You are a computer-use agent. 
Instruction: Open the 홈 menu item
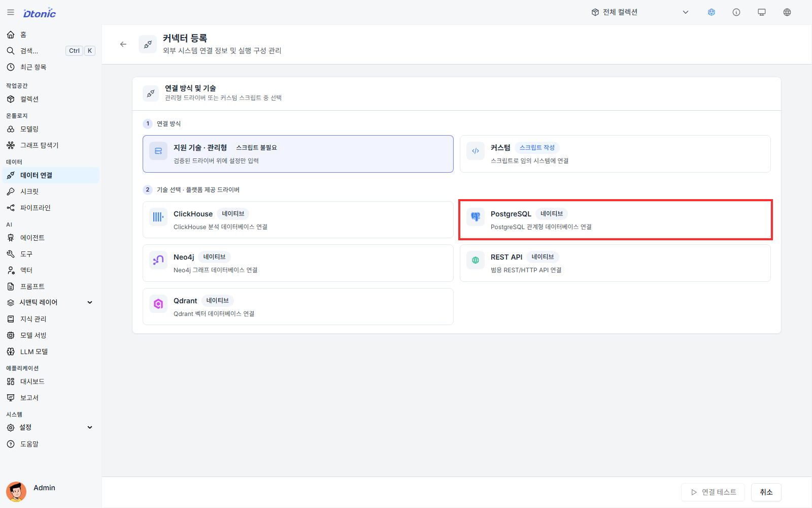[51, 35]
